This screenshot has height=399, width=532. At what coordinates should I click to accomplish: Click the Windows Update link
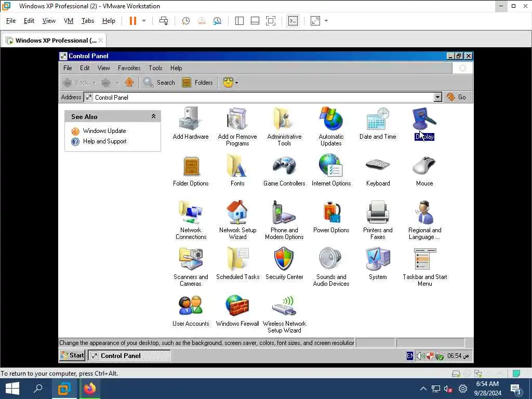tap(104, 131)
